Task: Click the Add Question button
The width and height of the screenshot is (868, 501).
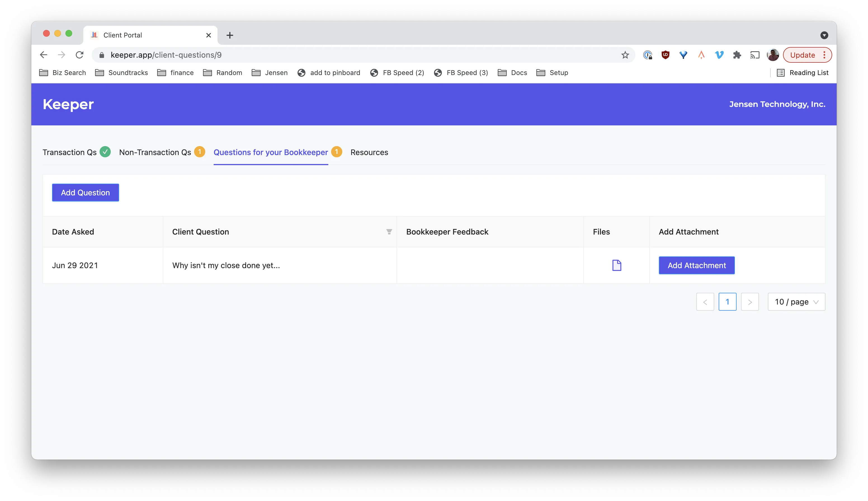Action: (85, 193)
